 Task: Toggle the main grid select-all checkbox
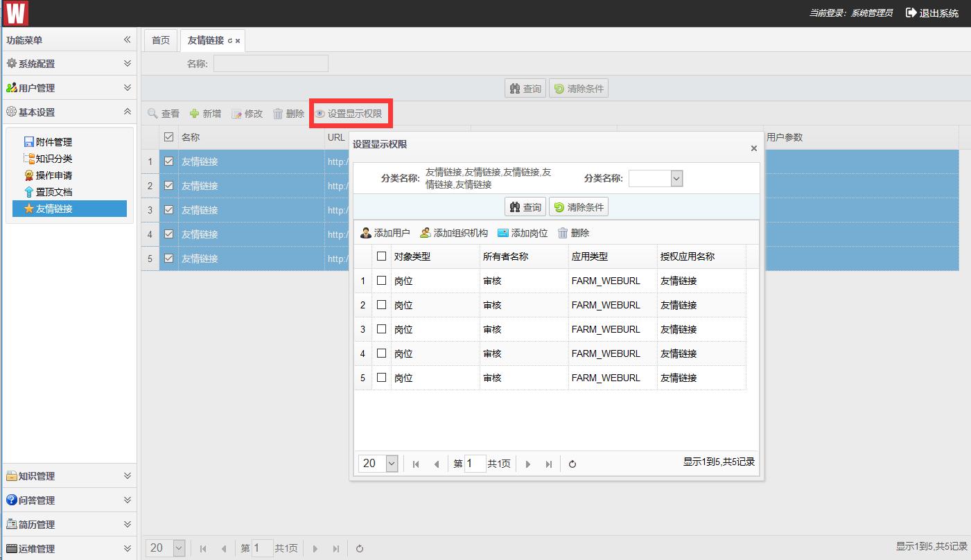pos(168,137)
